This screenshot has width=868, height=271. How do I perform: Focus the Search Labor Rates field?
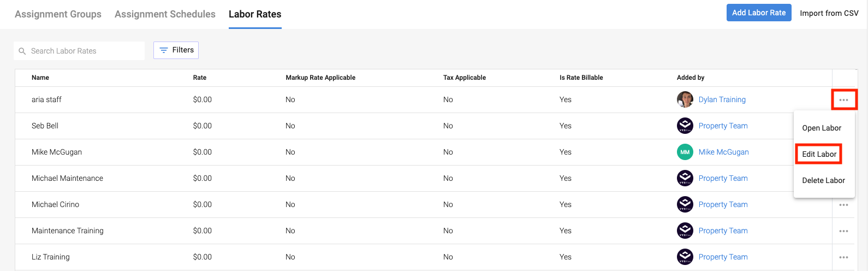tap(85, 51)
